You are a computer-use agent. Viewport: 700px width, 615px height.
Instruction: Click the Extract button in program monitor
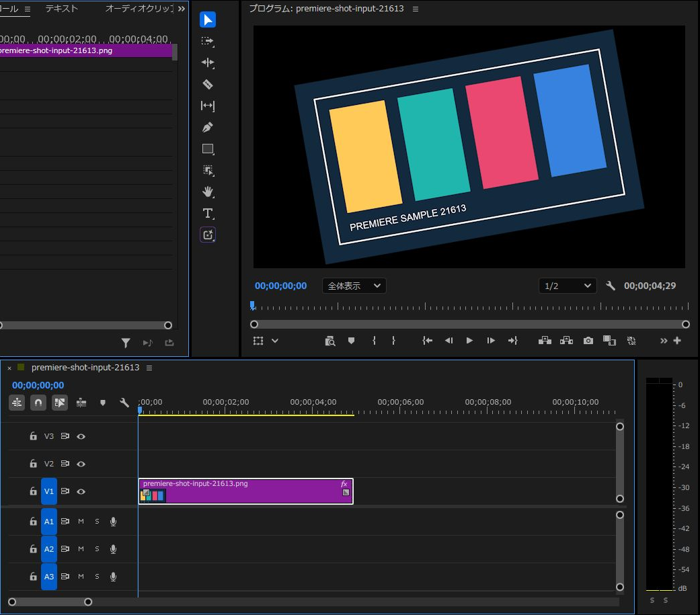point(566,341)
